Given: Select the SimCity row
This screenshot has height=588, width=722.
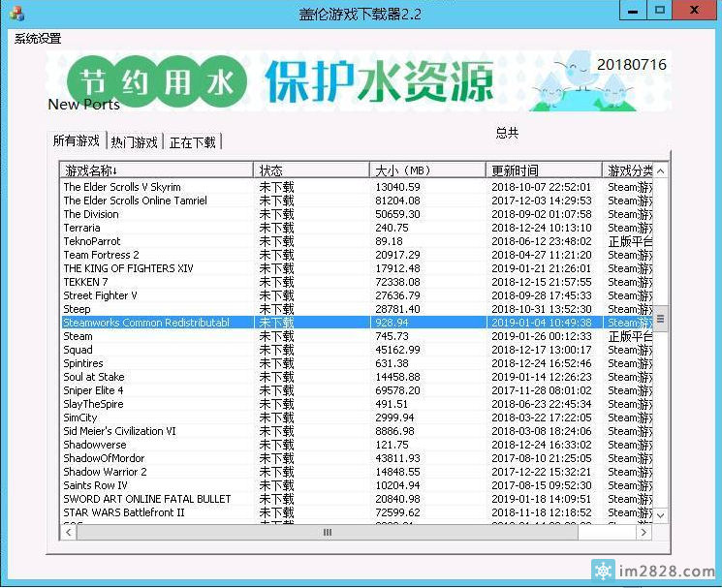Looking at the screenshot, I should (x=358, y=418).
